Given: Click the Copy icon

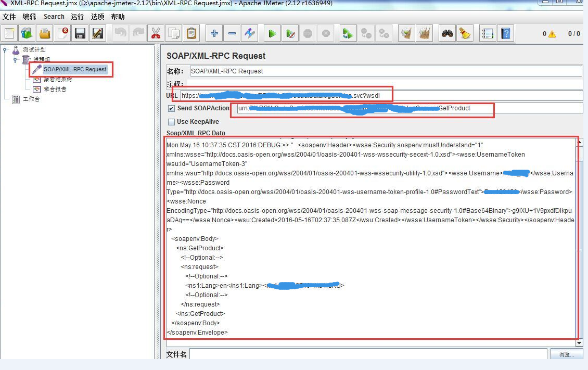Looking at the screenshot, I should click(x=174, y=34).
